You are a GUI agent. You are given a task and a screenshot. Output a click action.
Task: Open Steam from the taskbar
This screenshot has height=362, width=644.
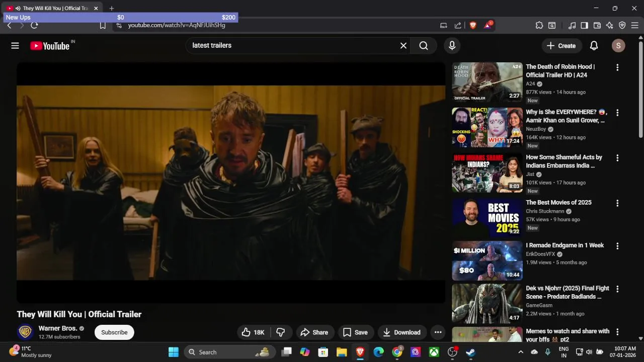point(470,352)
